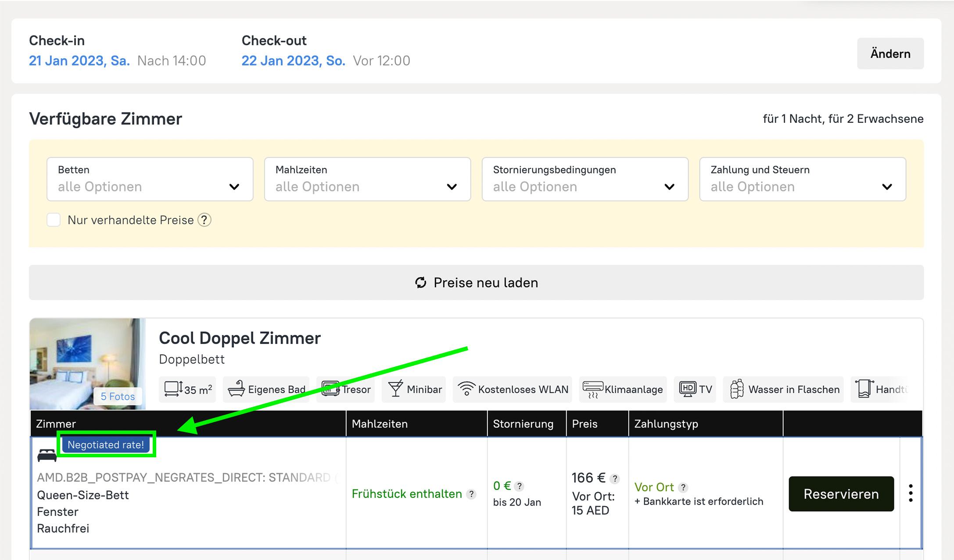Viewport: 954px width, 560px height.
Task: Click the Ändern button
Action: coord(890,54)
